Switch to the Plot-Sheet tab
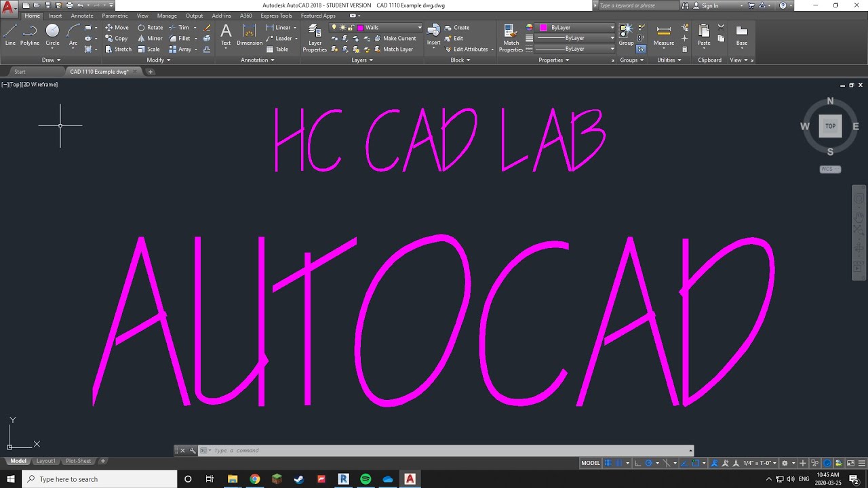This screenshot has height=488, width=868. point(78,461)
